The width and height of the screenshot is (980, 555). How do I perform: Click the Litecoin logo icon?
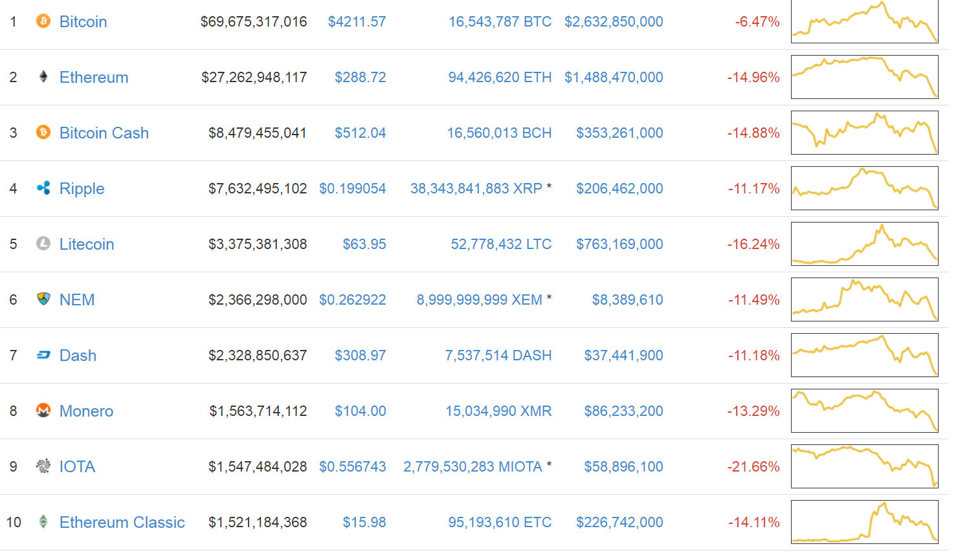pos(43,244)
